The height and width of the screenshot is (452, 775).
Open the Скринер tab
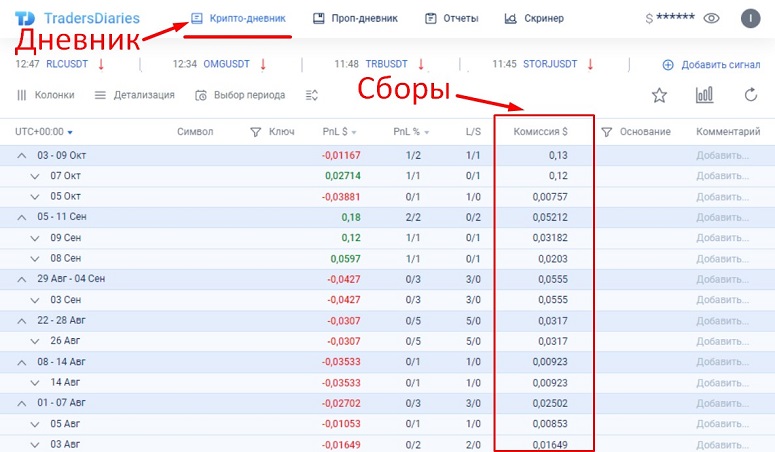tap(534, 18)
